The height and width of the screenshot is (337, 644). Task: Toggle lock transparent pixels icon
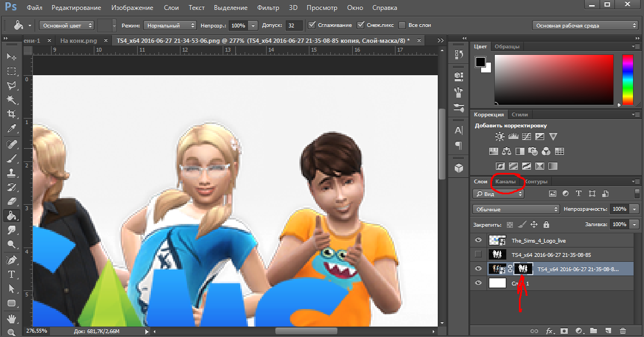pos(510,224)
